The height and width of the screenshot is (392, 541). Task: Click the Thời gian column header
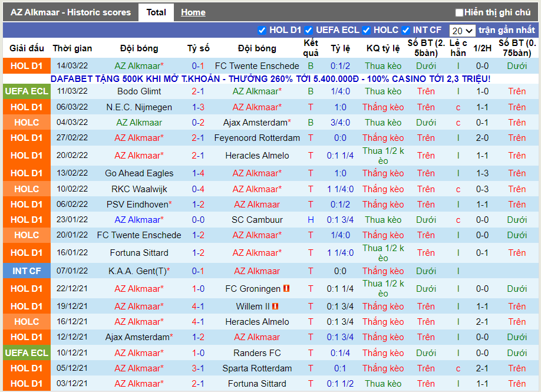[72, 48]
